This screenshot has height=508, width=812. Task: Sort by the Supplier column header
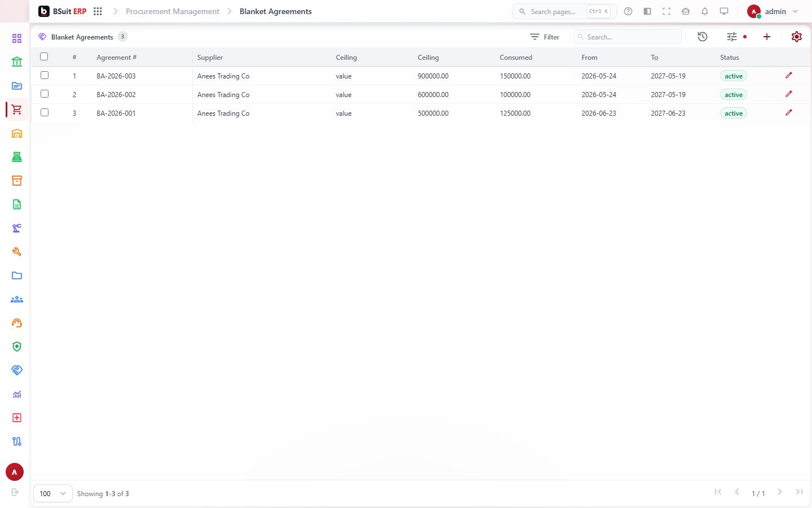(x=210, y=58)
